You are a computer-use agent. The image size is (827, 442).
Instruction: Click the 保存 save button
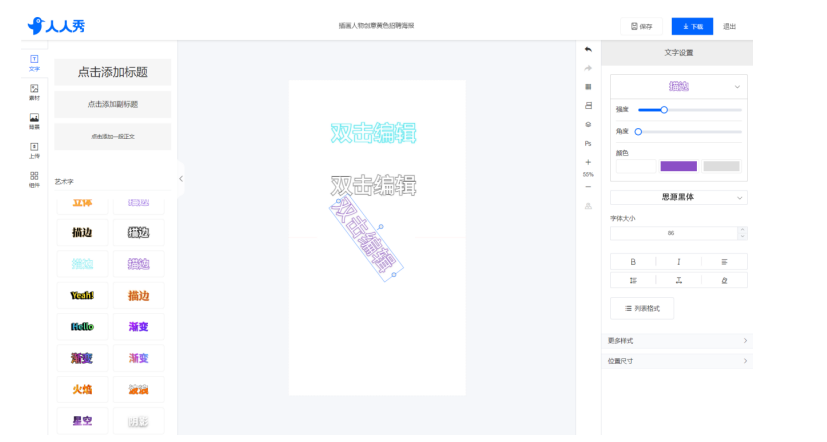(x=641, y=26)
